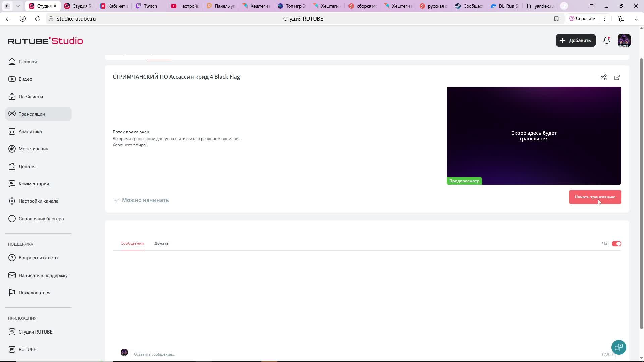Click the browser bookmark icon

tap(556, 19)
